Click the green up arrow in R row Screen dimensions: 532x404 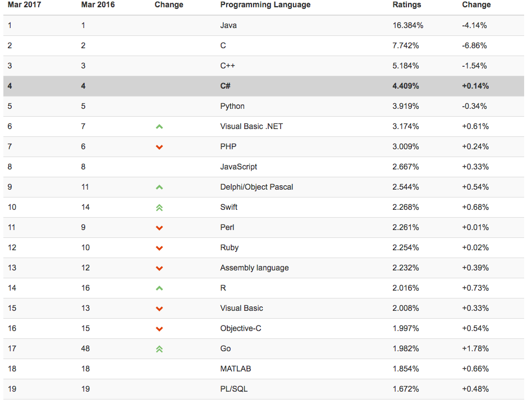click(159, 288)
